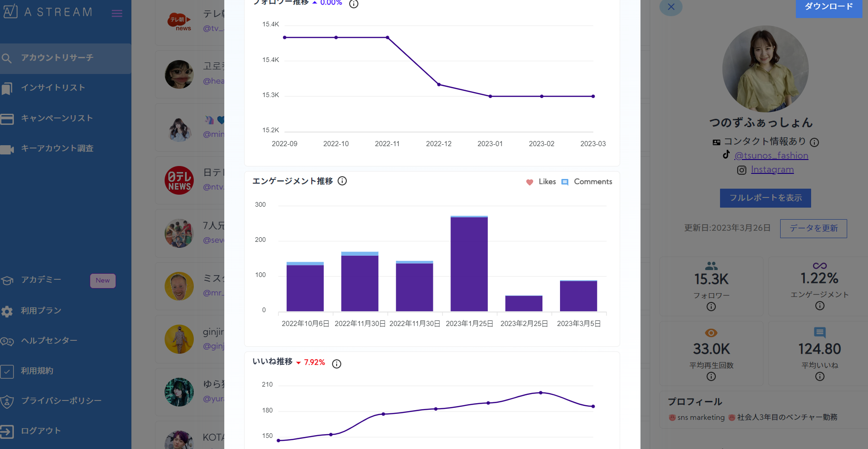This screenshot has width=868, height=449.
Task: Open @tsunos_fashion TikTok link
Action: coord(771,155)
